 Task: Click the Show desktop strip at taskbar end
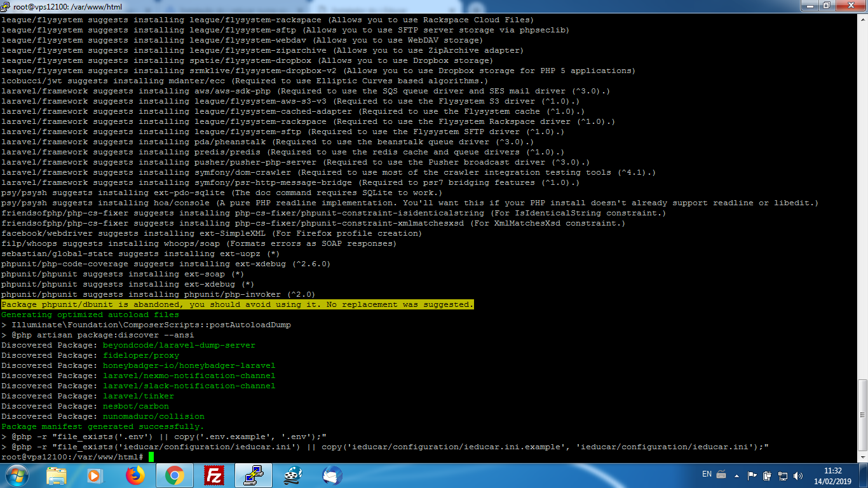coord(863,475)
